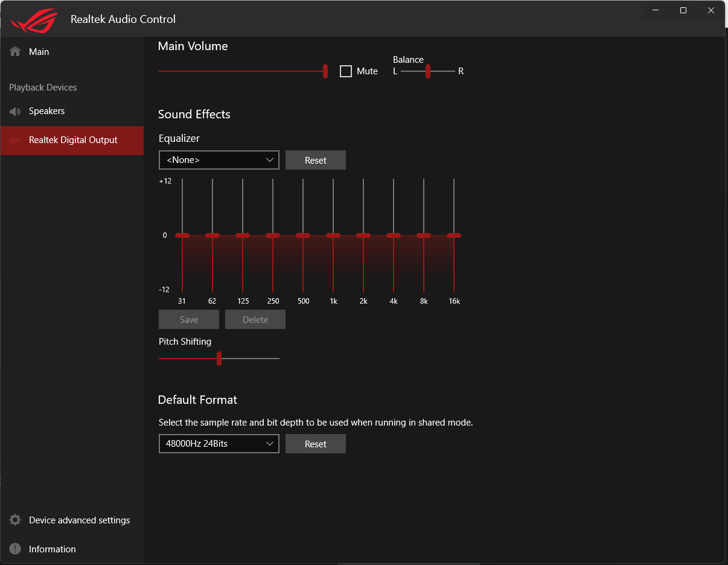Click the 1k equalizer band handle
This screenshot has width=728, height=565.
[x=333, y=235]
